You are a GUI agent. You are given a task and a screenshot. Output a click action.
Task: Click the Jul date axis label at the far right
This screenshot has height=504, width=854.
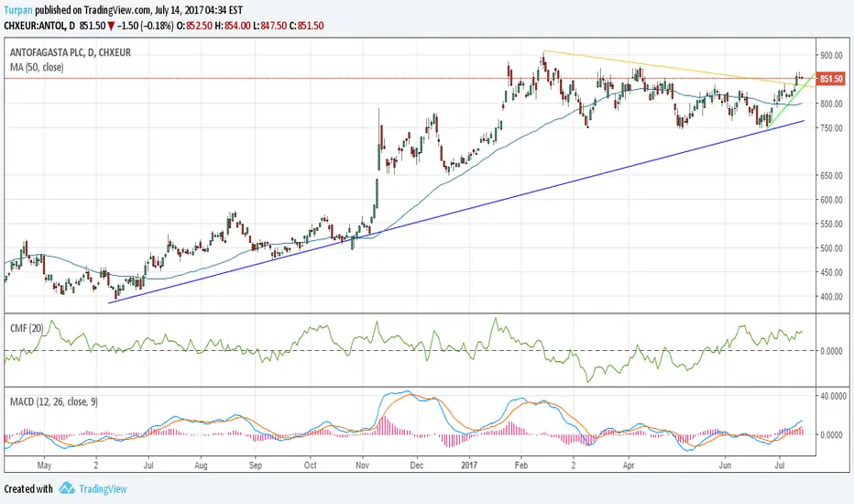pyautogui.click(x=780, y=466)
